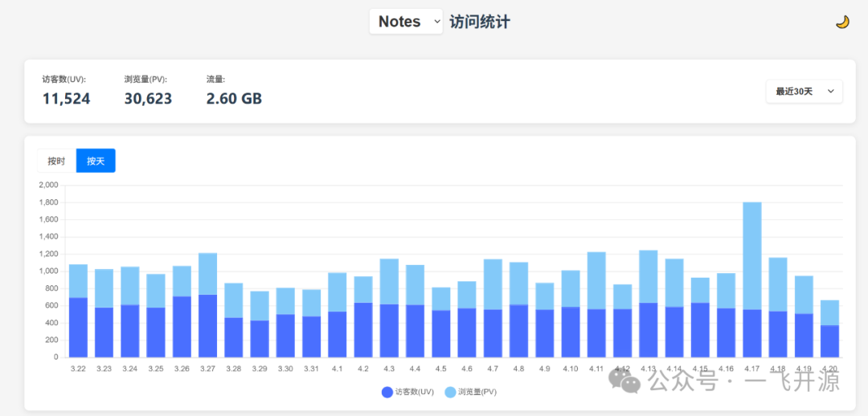Click the 2,000 y-axis label
The height and width of the screenshot is (416, 868).
tap(48, 186)
